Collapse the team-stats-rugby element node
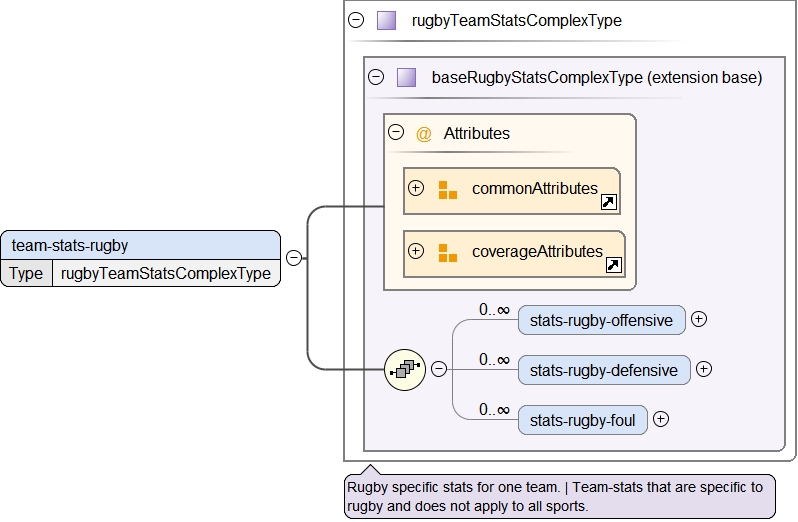 (x=294, y=258)
